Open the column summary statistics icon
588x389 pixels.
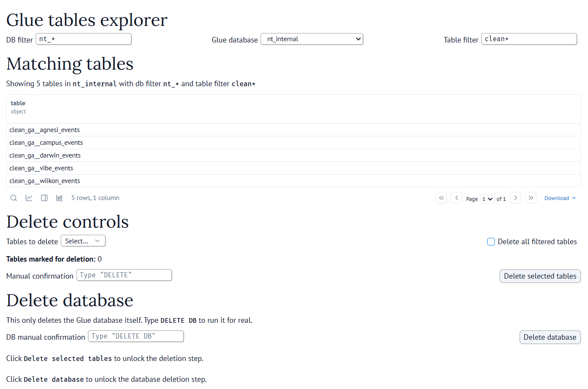tap(60, 197)
